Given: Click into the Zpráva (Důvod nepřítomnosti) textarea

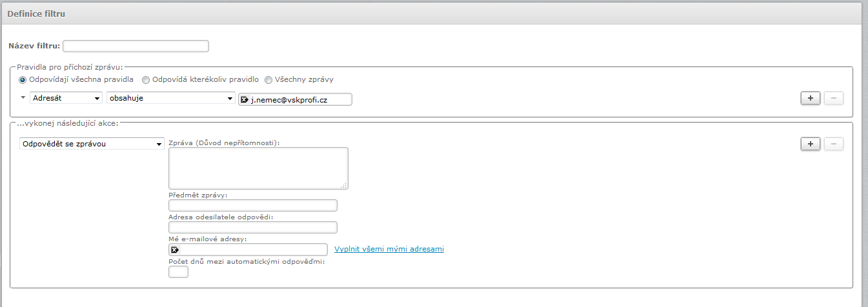Looking at the screenshot, I should [x=258, y=168].
